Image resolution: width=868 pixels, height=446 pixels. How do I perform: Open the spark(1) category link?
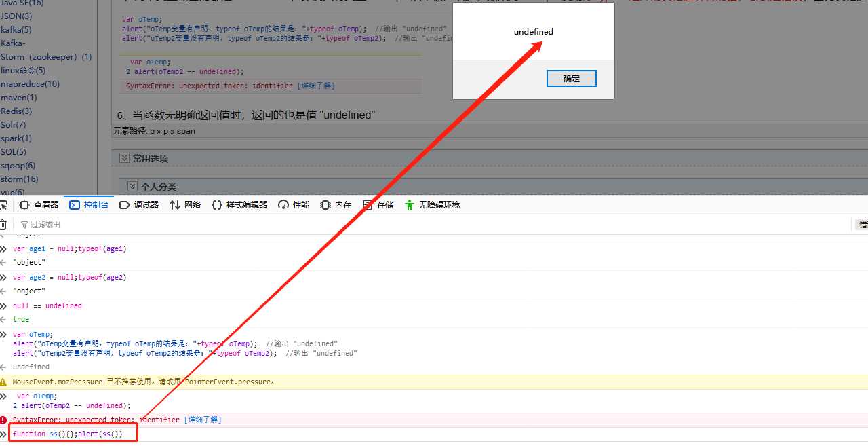[16, 138]
